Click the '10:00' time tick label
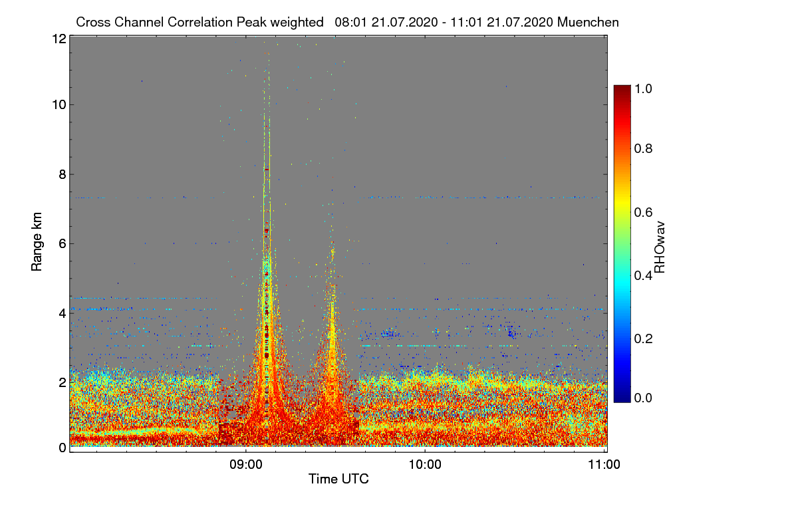 click(x=425, y=464)
